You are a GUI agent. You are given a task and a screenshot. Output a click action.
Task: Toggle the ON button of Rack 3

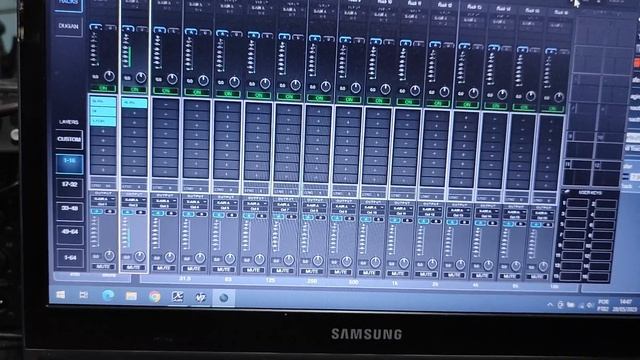pos(165,91)
